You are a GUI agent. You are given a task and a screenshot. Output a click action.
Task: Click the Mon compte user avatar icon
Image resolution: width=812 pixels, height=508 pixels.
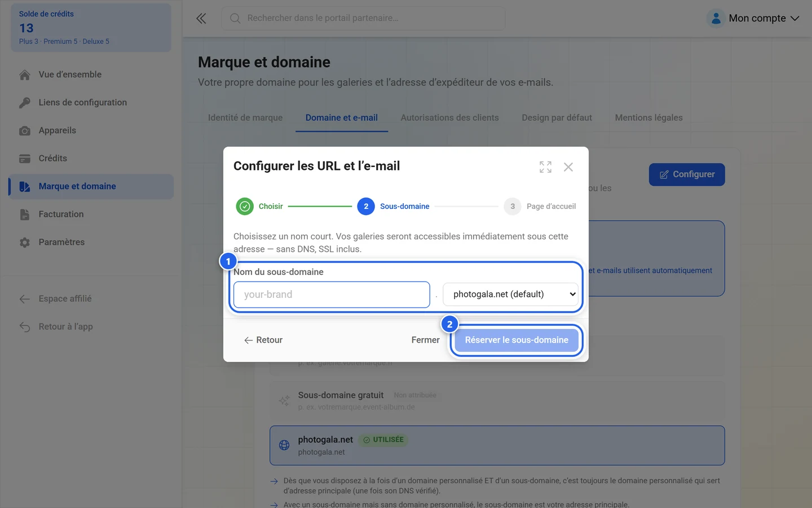pyautogui.click(x=716, y=19)
